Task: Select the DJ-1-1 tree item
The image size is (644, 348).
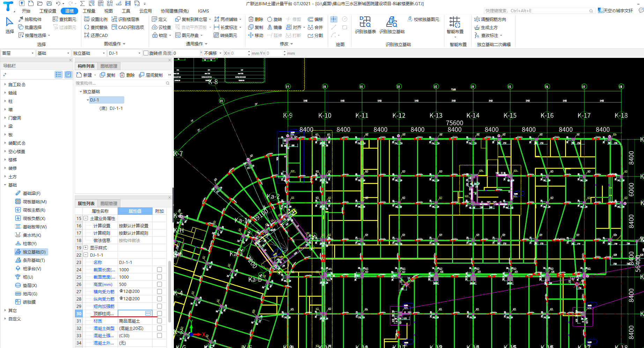Action: 116,108
